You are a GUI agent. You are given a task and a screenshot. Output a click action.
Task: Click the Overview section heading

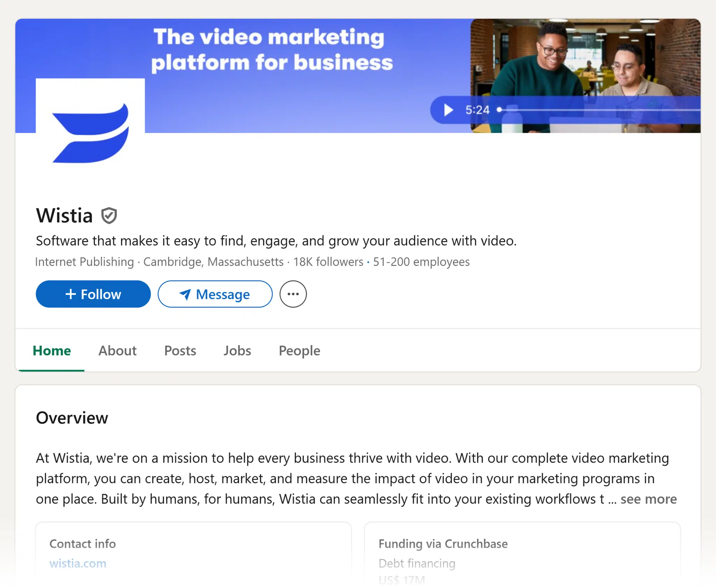click(x=72, y=418)
